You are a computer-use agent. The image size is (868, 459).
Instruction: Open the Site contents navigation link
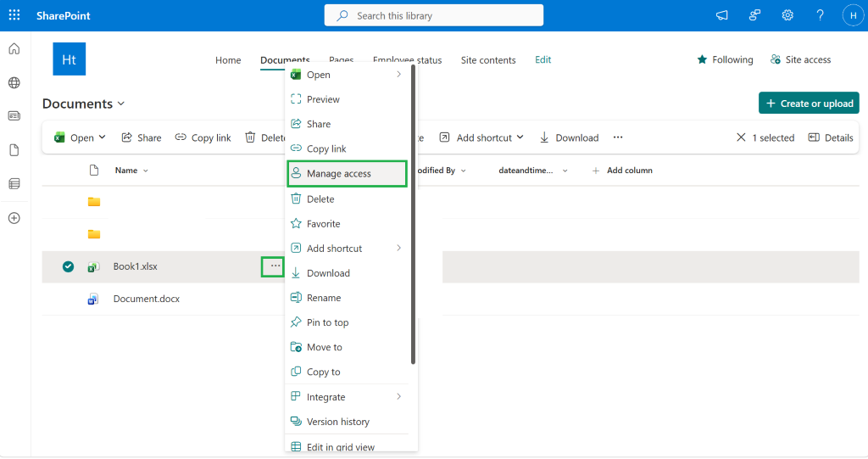pos(488,60)
